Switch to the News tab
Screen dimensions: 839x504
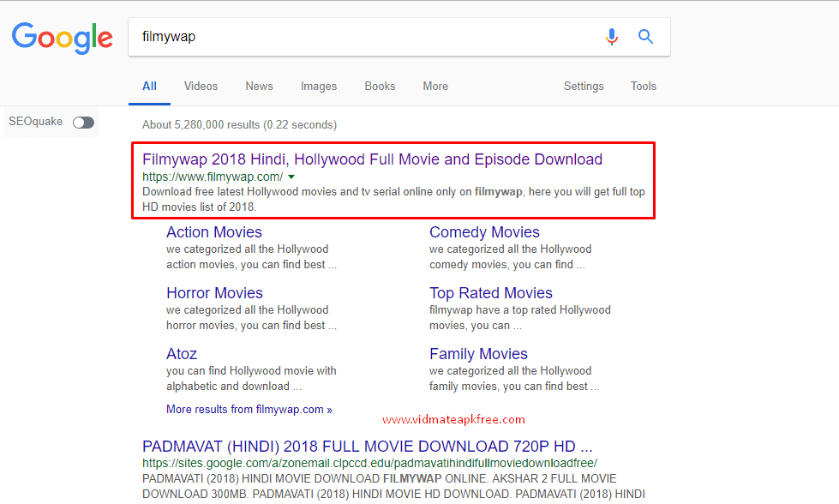[x=259, y=86]
